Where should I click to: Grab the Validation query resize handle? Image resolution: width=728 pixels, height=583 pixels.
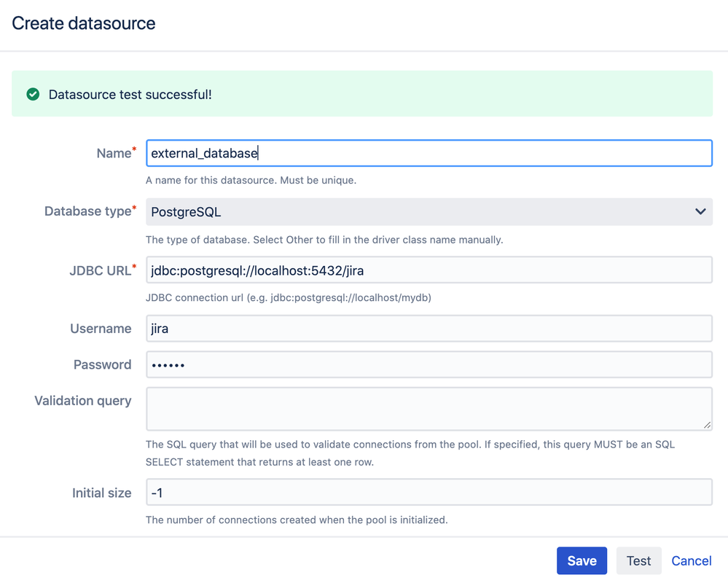click(x=707, y=425)
